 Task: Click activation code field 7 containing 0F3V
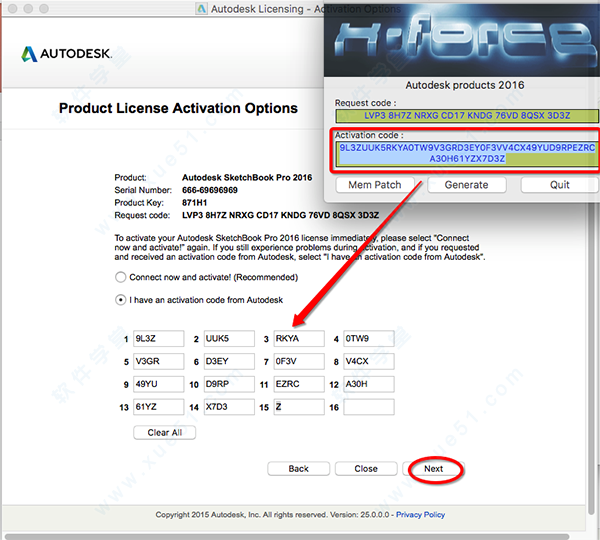tap(299, 361)
